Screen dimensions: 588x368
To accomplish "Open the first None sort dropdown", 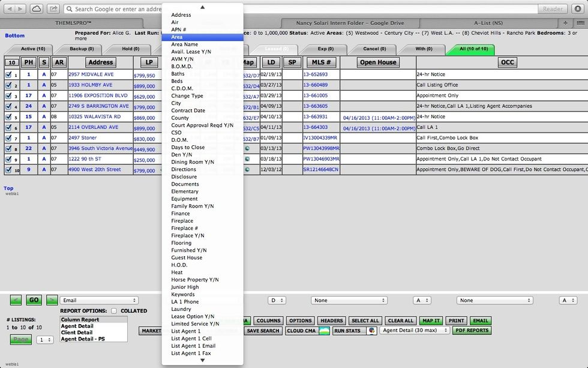I will pos(349,300).
